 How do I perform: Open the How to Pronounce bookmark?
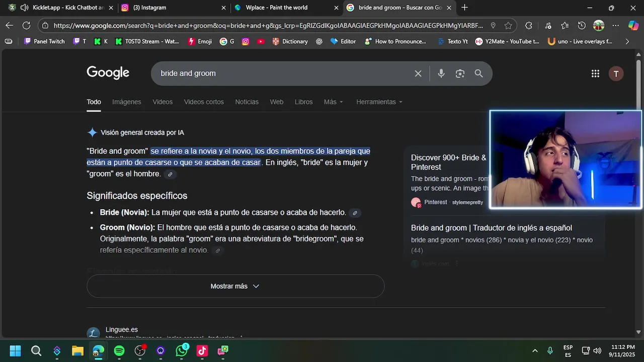[x=395, y=41]
